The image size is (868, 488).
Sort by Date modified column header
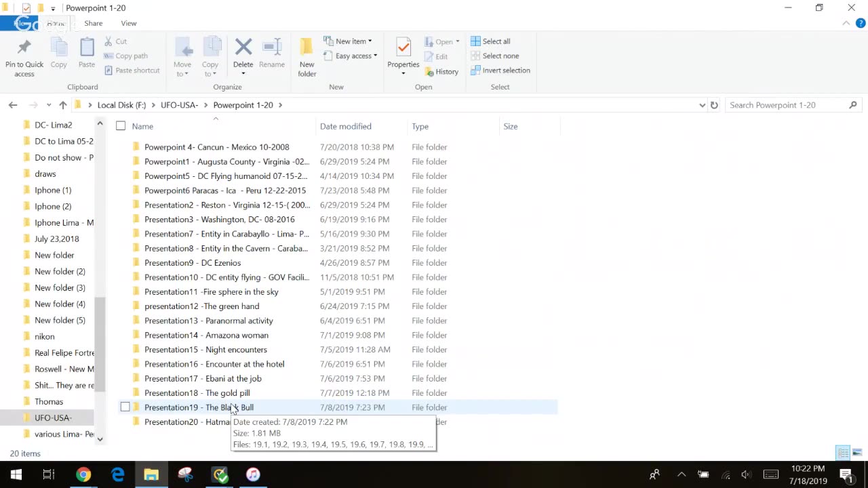(346, 126)
